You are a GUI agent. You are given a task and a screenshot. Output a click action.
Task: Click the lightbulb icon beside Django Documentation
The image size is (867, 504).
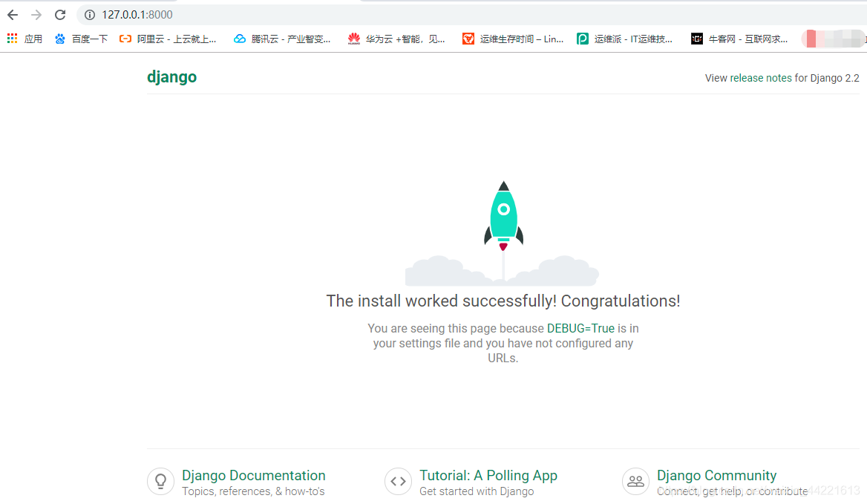pos(160,481)
